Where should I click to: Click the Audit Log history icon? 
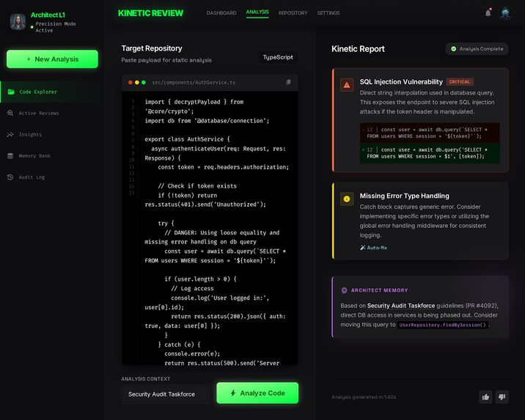point(10,177)
